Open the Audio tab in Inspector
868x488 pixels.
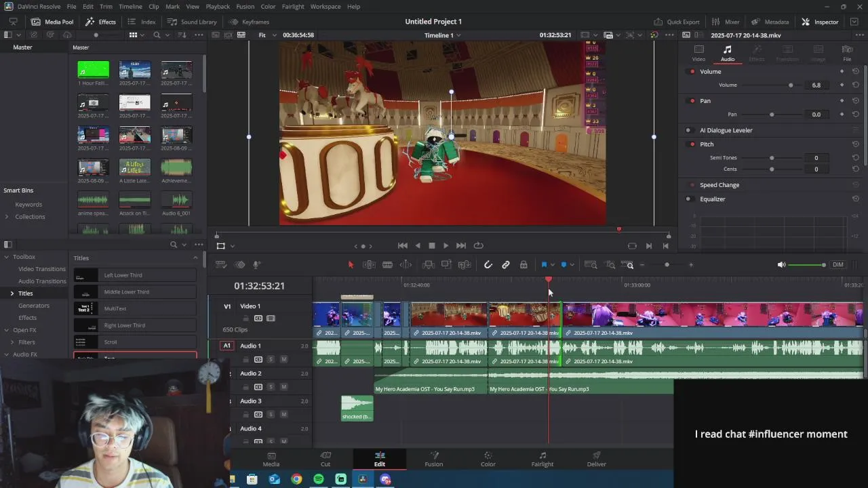(x=727, y=54)
